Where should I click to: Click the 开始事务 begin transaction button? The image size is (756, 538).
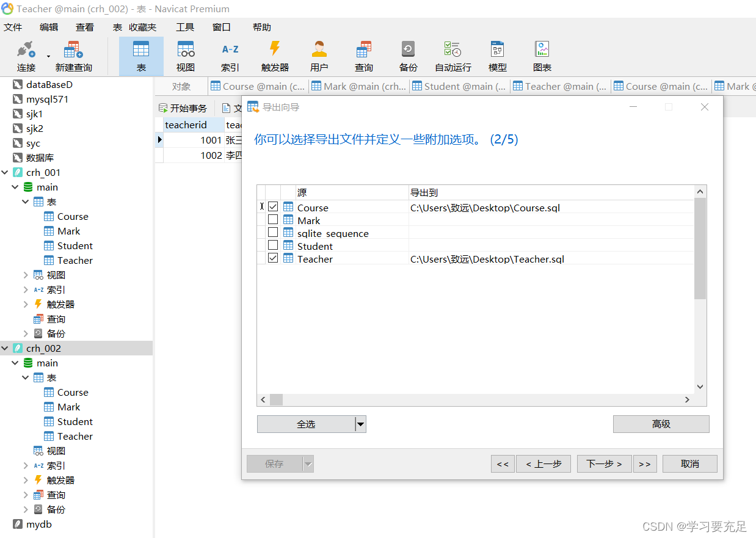pyautogui.click(x=183, y=108)
